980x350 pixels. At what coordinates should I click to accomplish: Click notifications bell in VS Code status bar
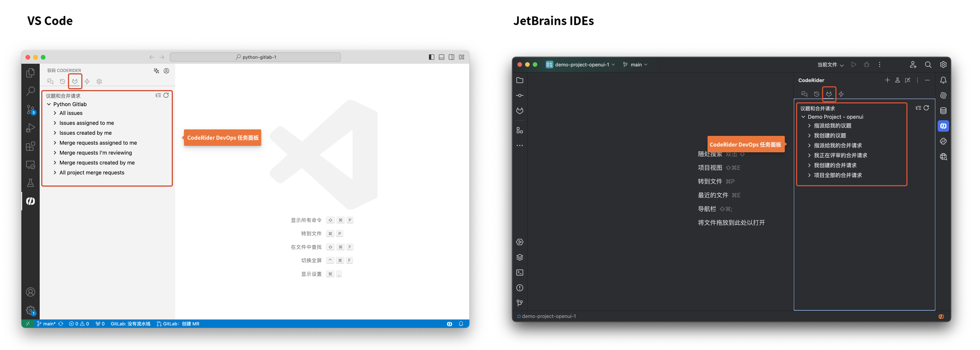pyautogui.click(x=461, y=324)
